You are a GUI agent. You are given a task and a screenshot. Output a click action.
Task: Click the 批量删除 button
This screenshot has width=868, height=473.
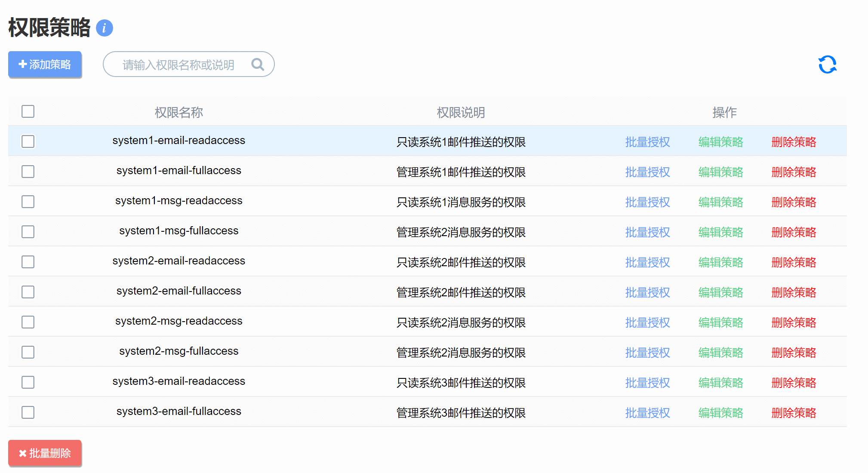pos(45,453)
